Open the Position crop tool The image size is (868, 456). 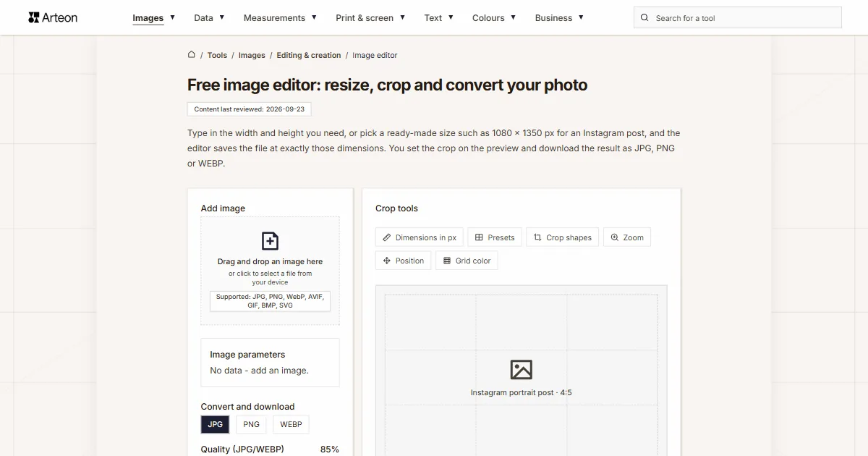tap(403, 261)
